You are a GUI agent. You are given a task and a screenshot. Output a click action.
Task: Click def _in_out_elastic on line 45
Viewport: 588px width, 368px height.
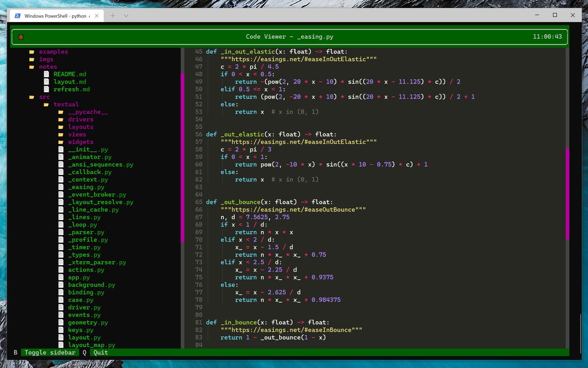[x=276, y=51]
